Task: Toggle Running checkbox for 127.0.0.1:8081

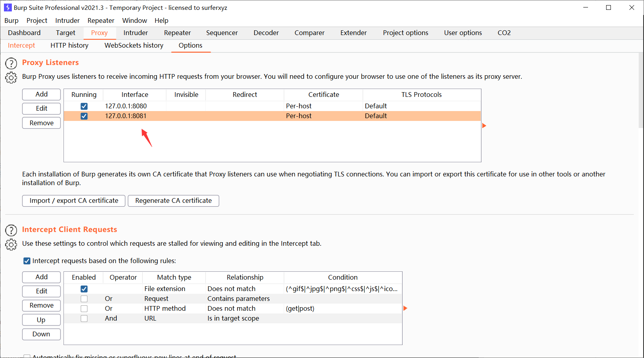Action: pos(84,116)
